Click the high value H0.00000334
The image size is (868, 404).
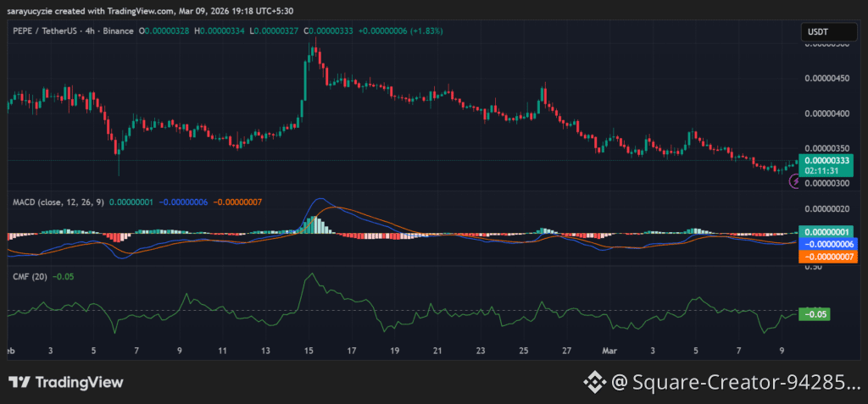tap(220, 31)
